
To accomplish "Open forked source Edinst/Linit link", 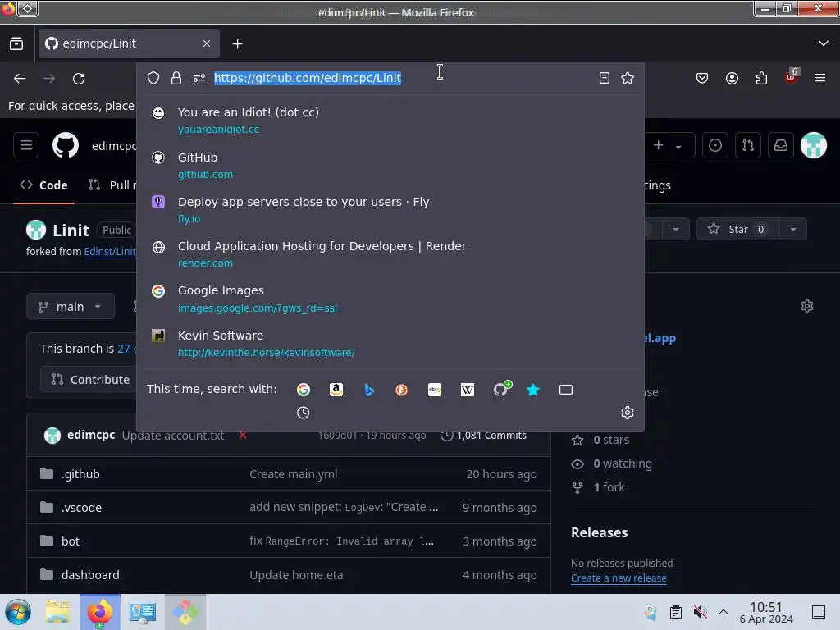I will 110,251.
